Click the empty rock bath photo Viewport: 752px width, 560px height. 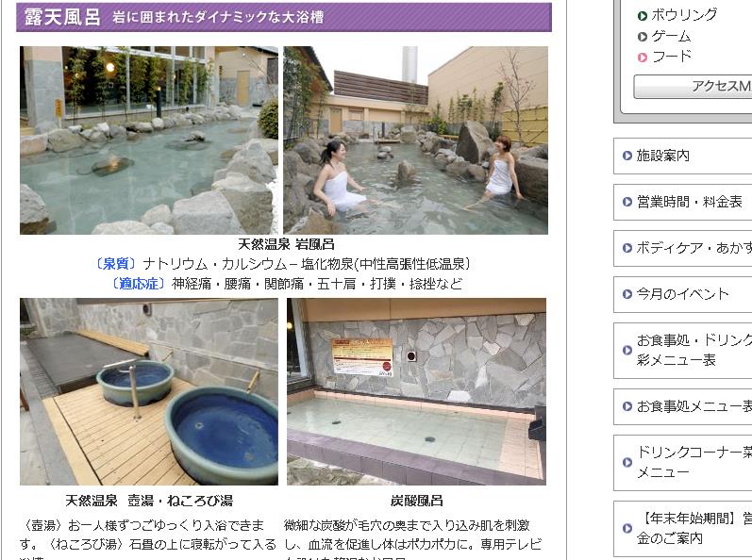(x=149, y=140)
